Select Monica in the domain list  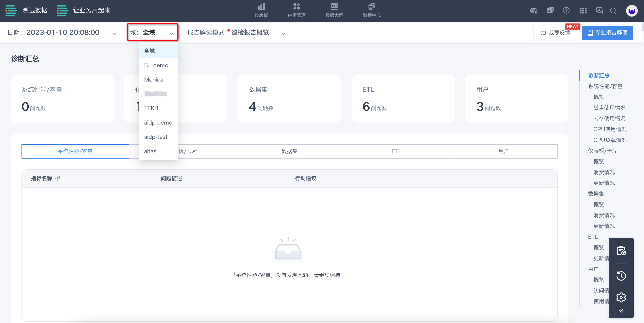(x=158, y=80)
